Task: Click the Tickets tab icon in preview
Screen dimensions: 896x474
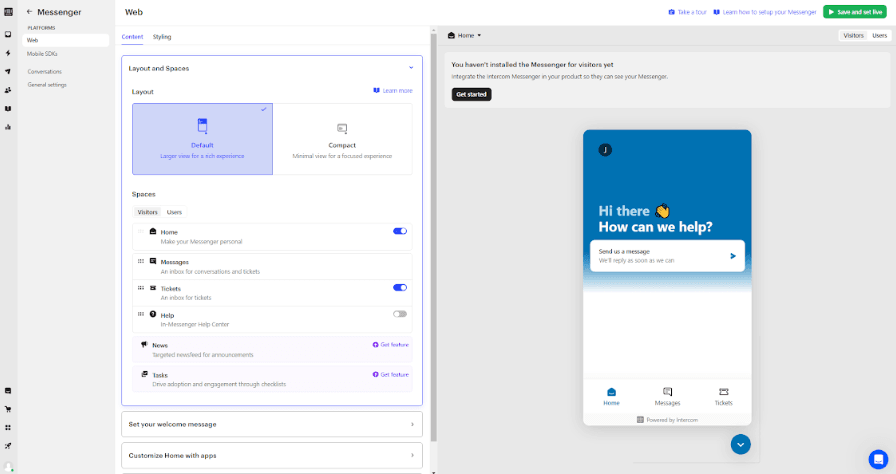Action: [723, 392]
